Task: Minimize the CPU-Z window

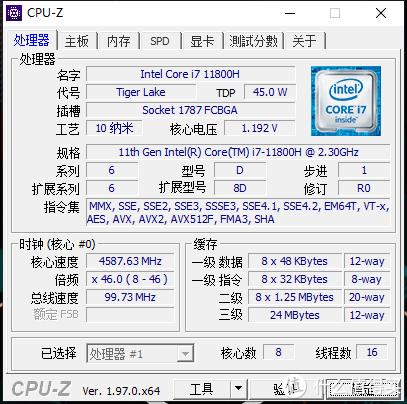Action: point(290,13)
